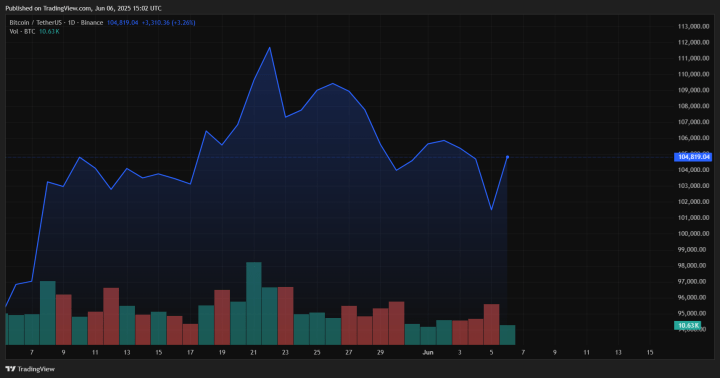The image size is (720, 378).
Task: Click the 29 date label on time axis
Action: click(x=380, y=352)
